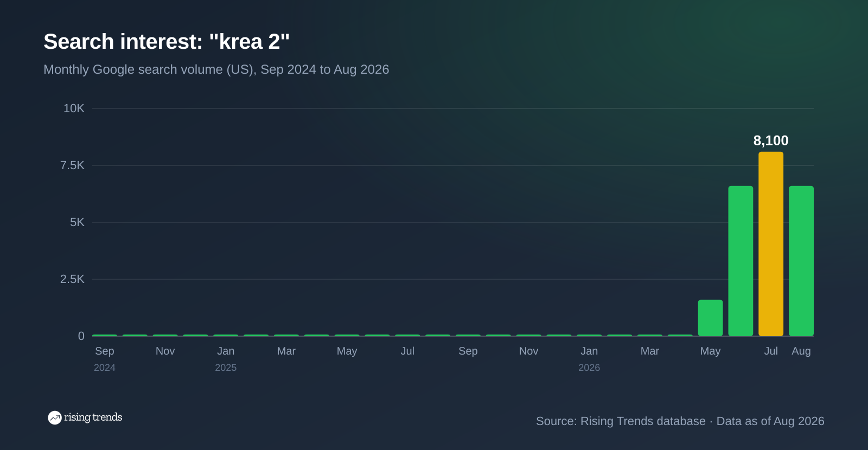Screen dimensions: 868x450
Task: Click the '2024' year label
Action: coord(105,368)
